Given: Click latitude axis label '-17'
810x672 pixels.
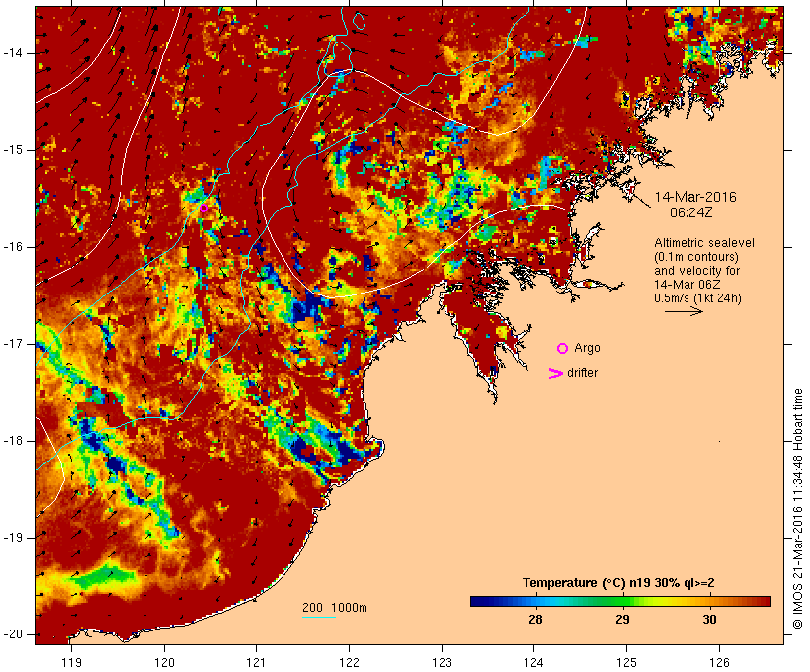Looking at the screenshot, I should (13, 344).
